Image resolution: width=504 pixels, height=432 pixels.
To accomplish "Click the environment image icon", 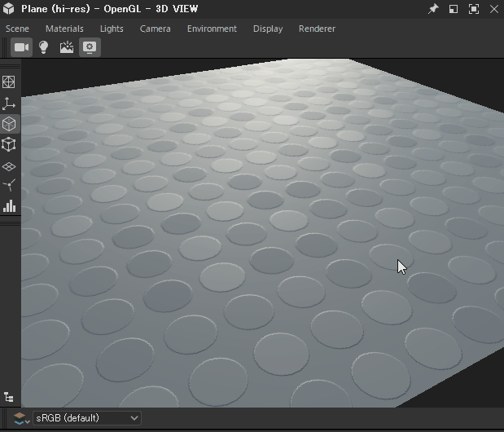I will click(67, 47).
